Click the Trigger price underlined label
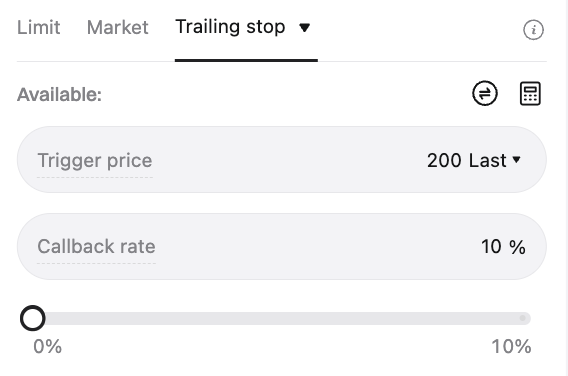 point(95,160)
